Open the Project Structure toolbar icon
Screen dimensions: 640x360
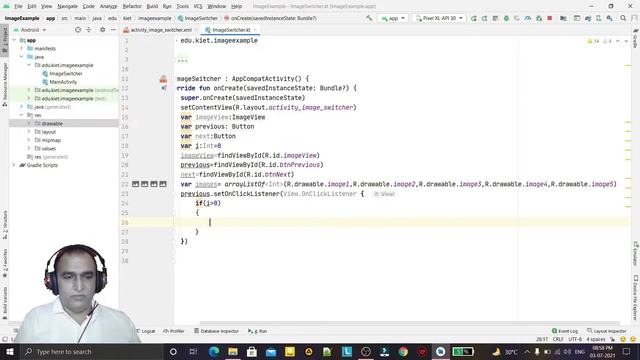point(563,18)
